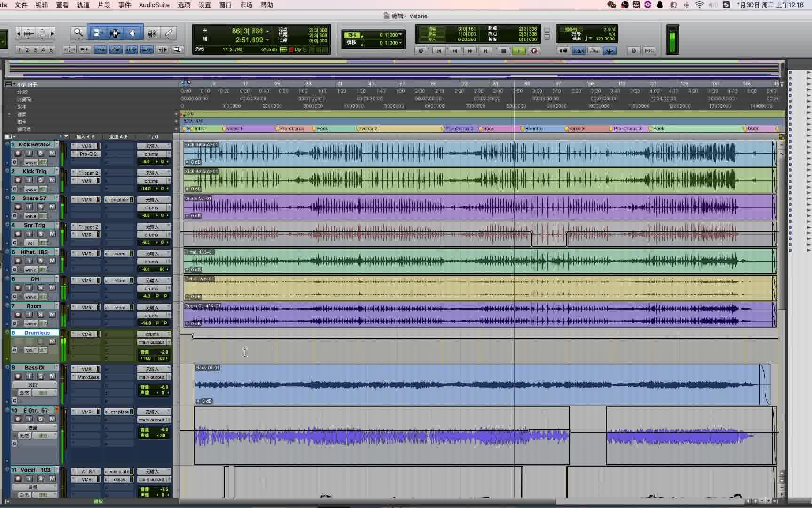
Task: Click the zoom toggle icon
Action: click(70, 49)
